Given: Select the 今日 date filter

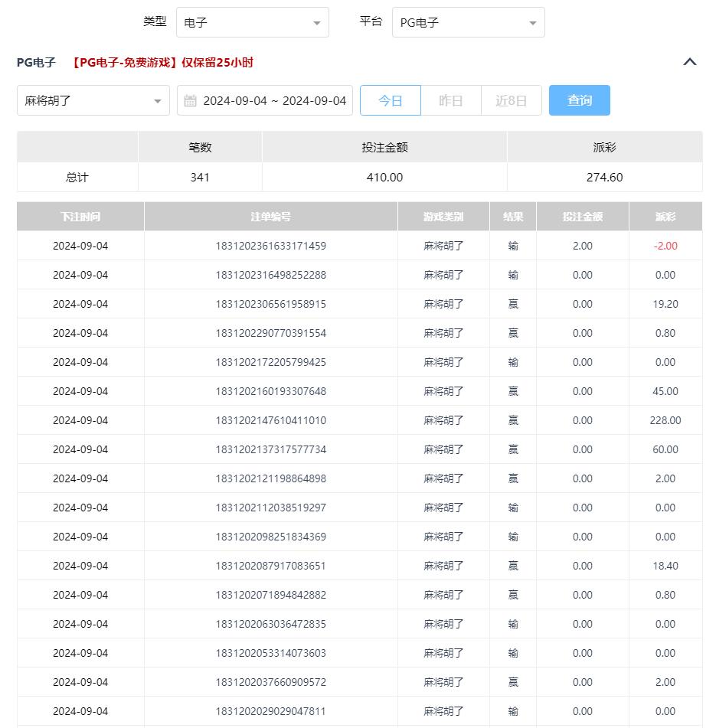Looking at the screenshot, I should [x=391, y=101].
